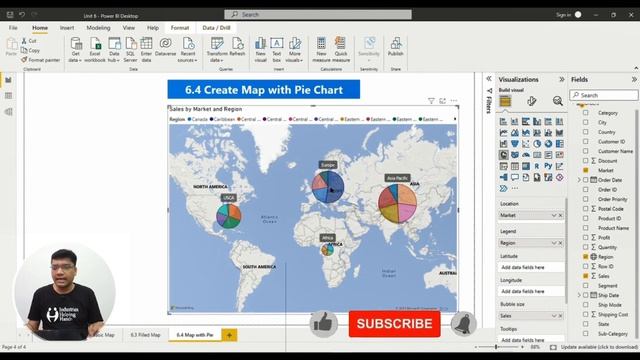The width and height of the screenshot is (640, 360).
Task: Create a New measure
Action: 321,49
